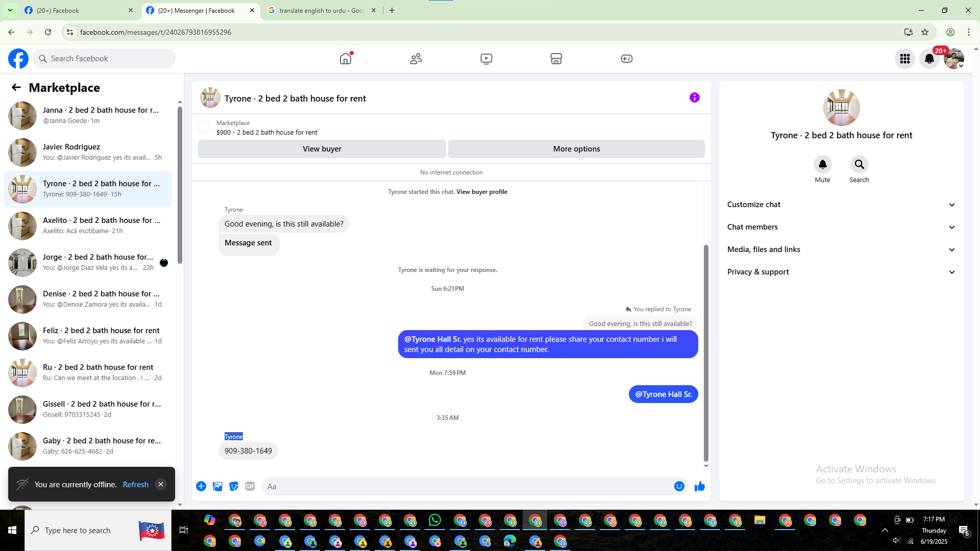The image size is (980, 551).
Task: Open the View buyer profile link
Action: (x=482, y=192)
